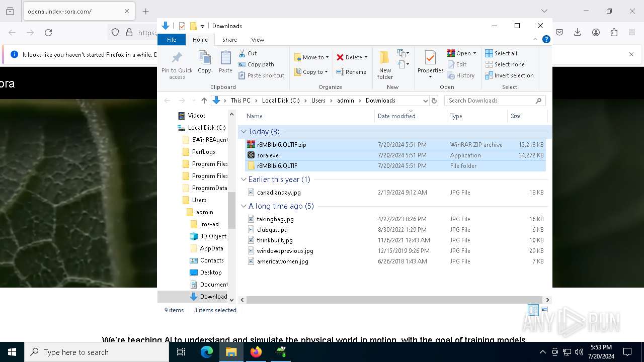The height and width of the screenshot is (362, 644).
Task: Open Firefox account profile icon
Action: (596, 32)
